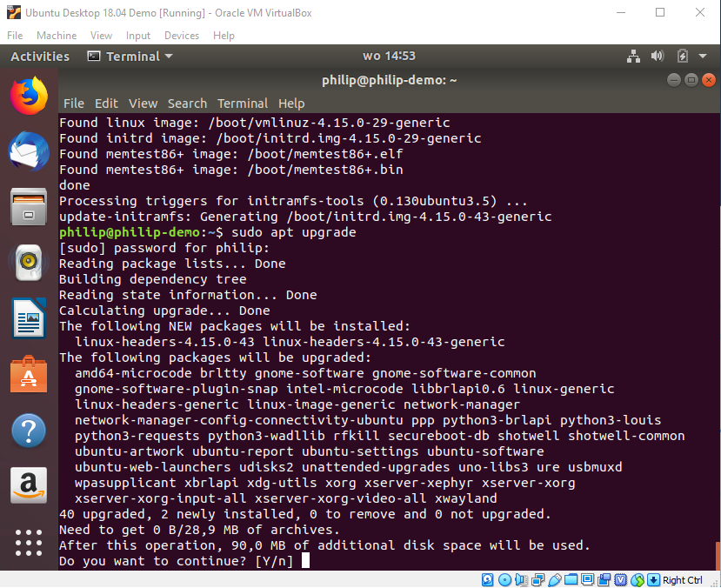Close the terminal with orange X
This screenshot has height=588, width=721.
pyautogui.click(x=709, y=80)
